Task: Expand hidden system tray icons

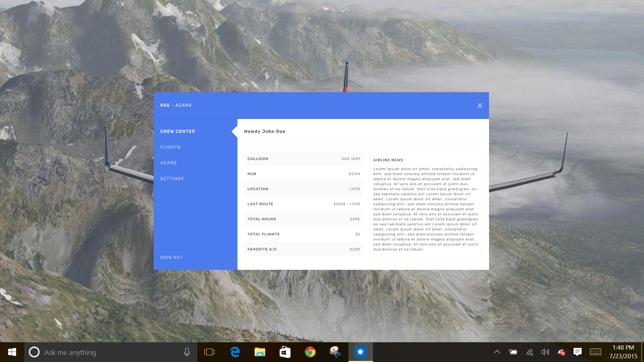Action: 497,352
